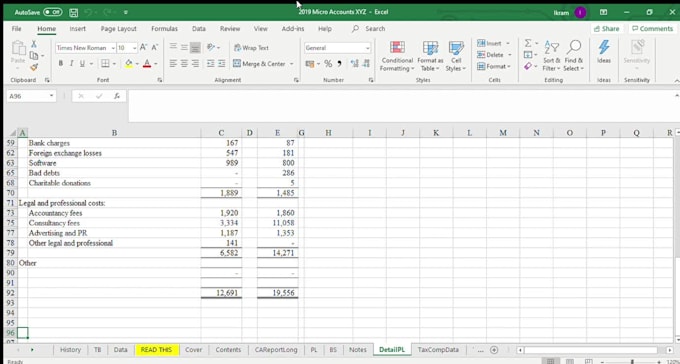Open the General number format dropdown

(x=367, y=48)
